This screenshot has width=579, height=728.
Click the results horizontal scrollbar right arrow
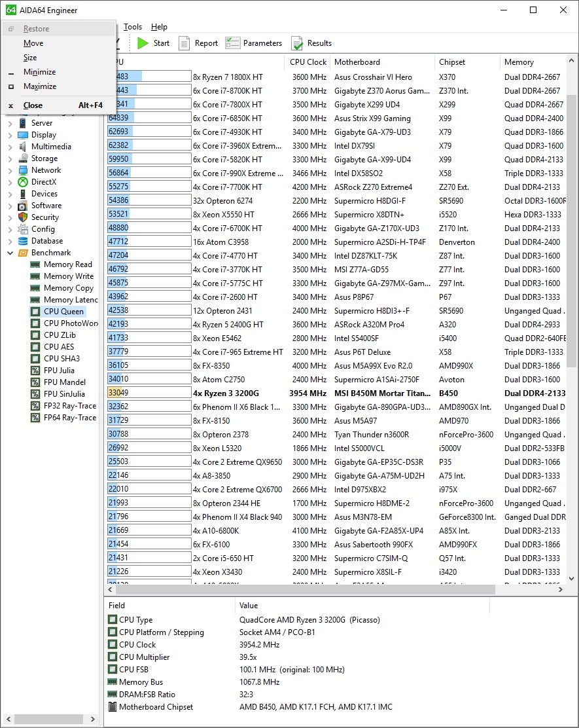click(561, 589)
